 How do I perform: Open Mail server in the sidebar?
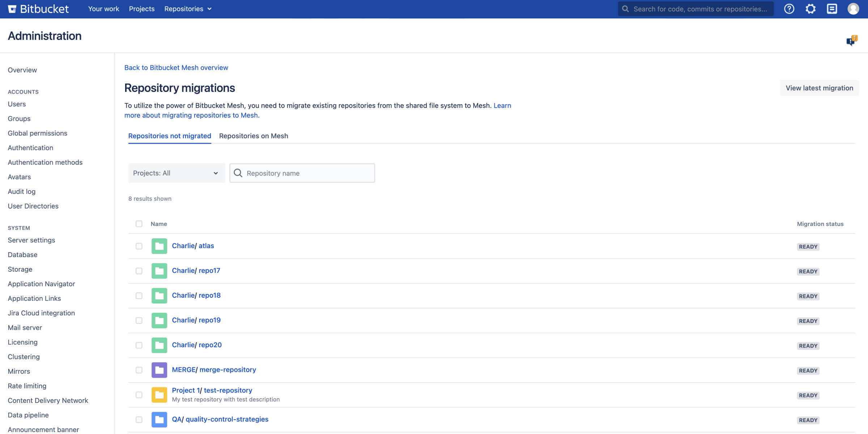tap(25, 327)
